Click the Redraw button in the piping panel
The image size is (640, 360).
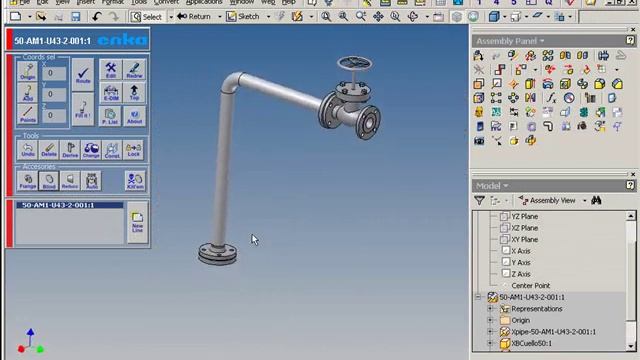134,70
